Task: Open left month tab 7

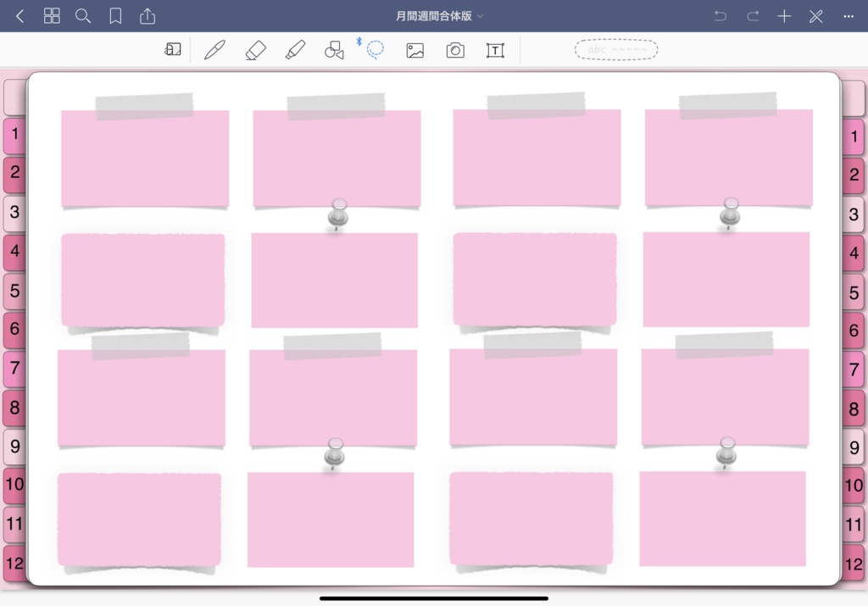Action: (x=15, y=369)
